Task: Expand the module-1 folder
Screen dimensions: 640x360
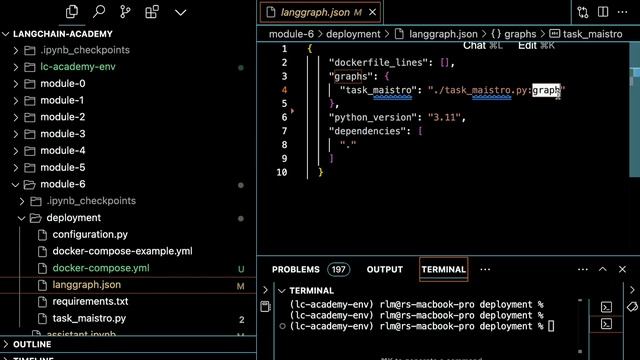Action: (x=16, y=100)
